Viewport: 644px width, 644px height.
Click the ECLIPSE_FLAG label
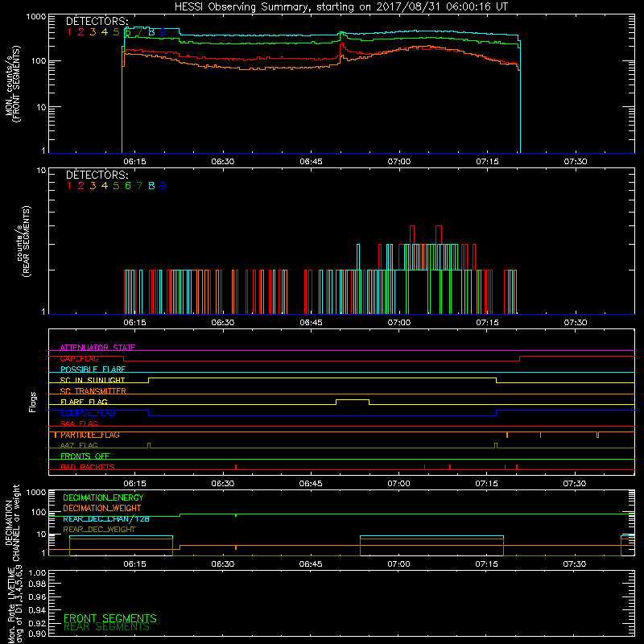point(88,413)
